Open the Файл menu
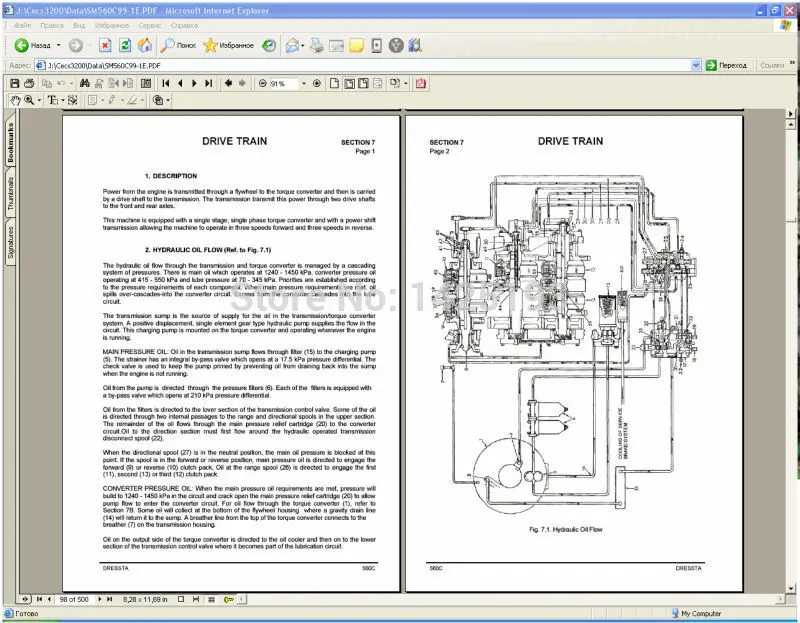This screenshot has width=800, height=623. point(22,24)
